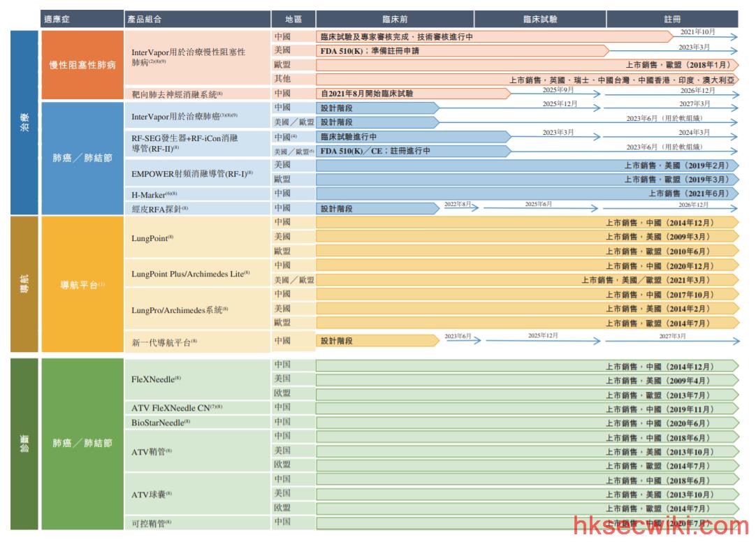Select 上市銷售,美國(2009年4月) bar text
Screen dimensions: 756x542
[x=657, y=381]
